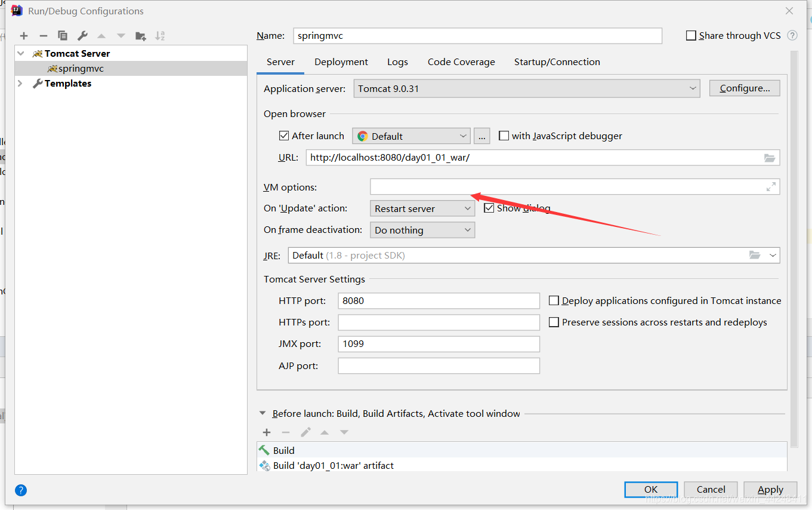Copy configuration icon in toolbar
Image resolution: width=812 pixels, height=510 pixels.
63,36
